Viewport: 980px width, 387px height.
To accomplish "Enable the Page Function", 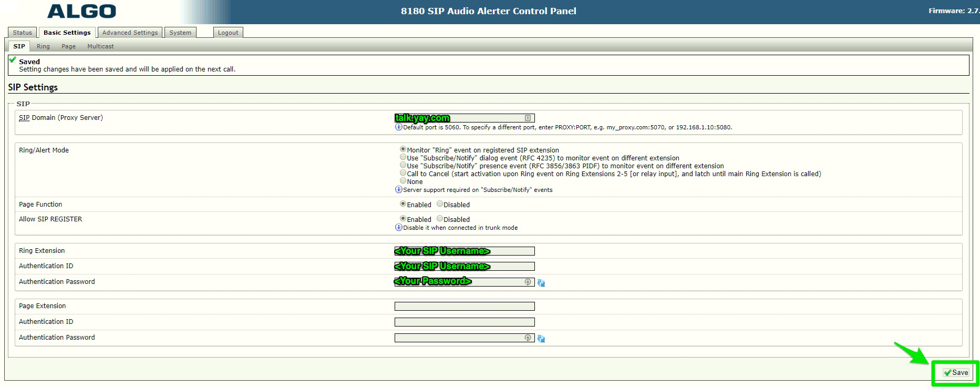I will coord(403,204).
